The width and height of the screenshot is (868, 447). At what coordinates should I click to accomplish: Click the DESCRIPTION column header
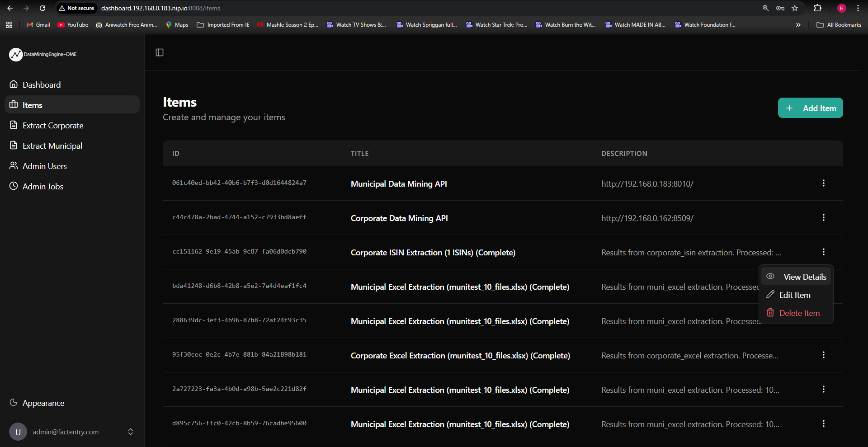click(624, 154)
